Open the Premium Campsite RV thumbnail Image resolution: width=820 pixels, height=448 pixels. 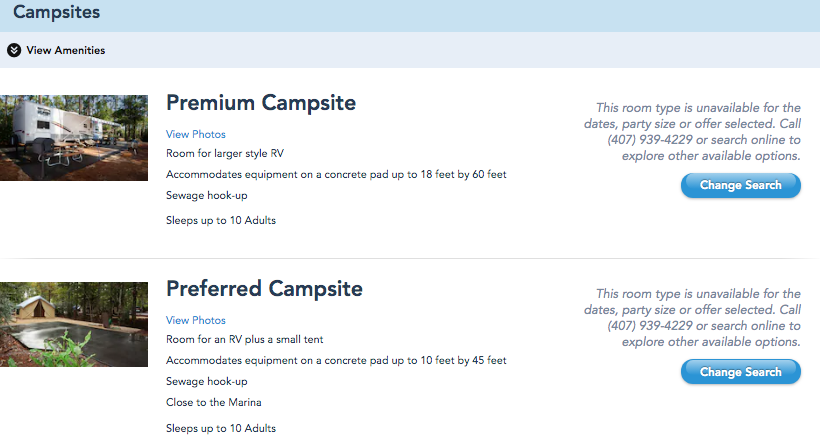pos(74,137)
